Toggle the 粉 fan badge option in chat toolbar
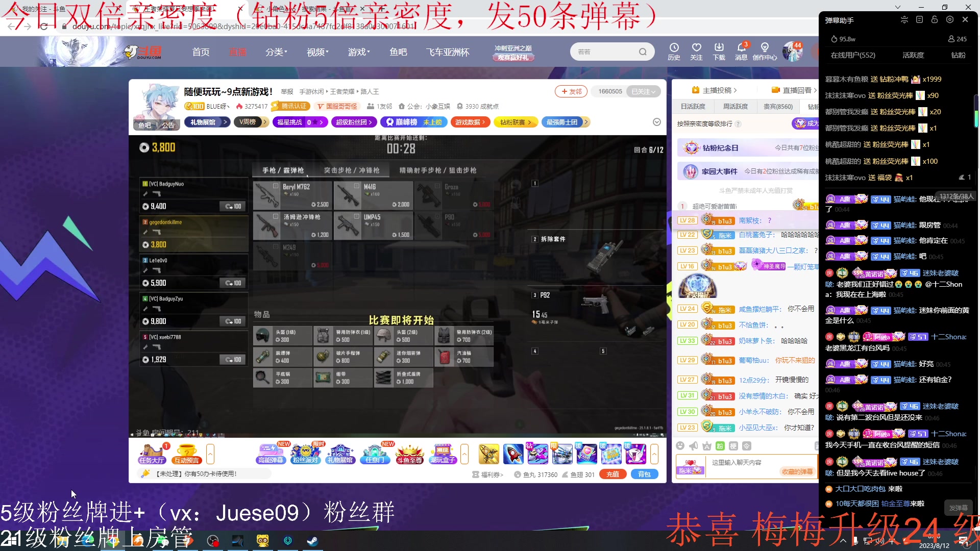The height and width of the screenshot is (551, 980). click(x=720, y=445)
